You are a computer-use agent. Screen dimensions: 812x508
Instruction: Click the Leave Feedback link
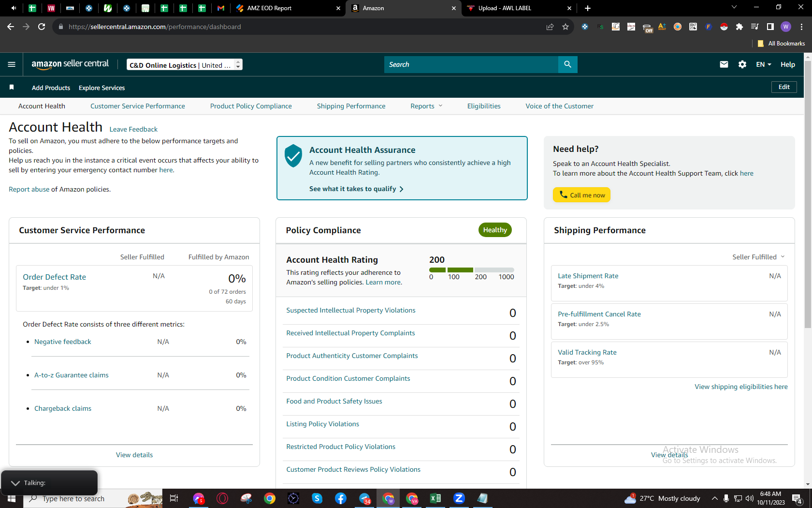(133, 129)
